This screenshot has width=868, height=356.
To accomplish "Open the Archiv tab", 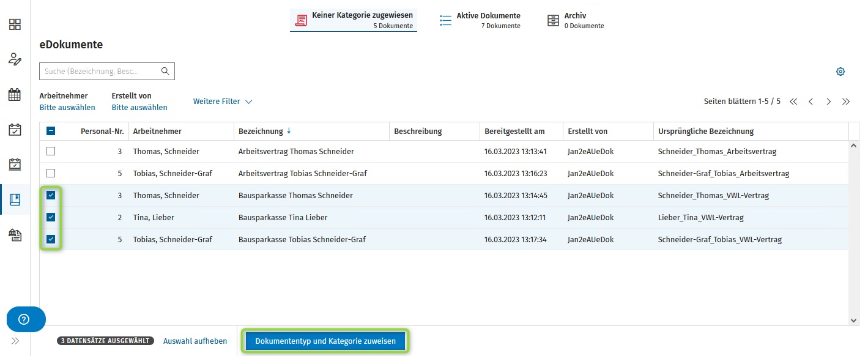I will [576, 20].
